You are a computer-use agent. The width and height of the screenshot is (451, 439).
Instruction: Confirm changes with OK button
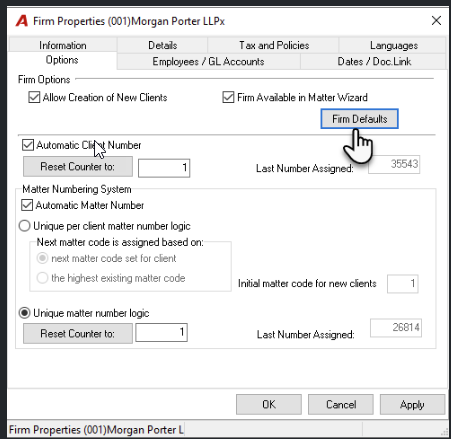pos(269,404)
